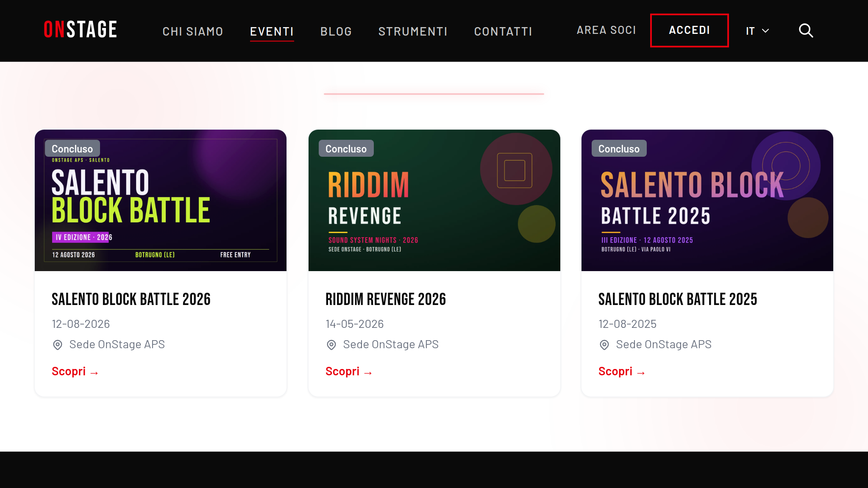Click the date 12-08-2025
Image resolution: width=868 pixels, height=488 pixels.
627,324
